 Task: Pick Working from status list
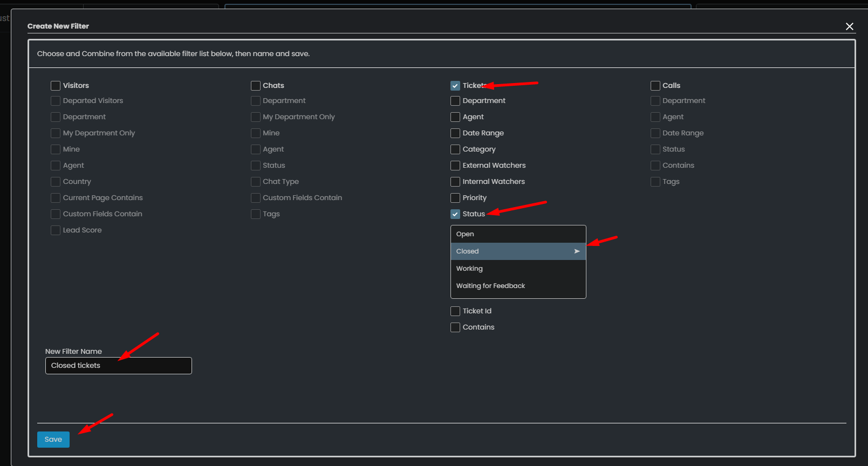coord(469,269)
